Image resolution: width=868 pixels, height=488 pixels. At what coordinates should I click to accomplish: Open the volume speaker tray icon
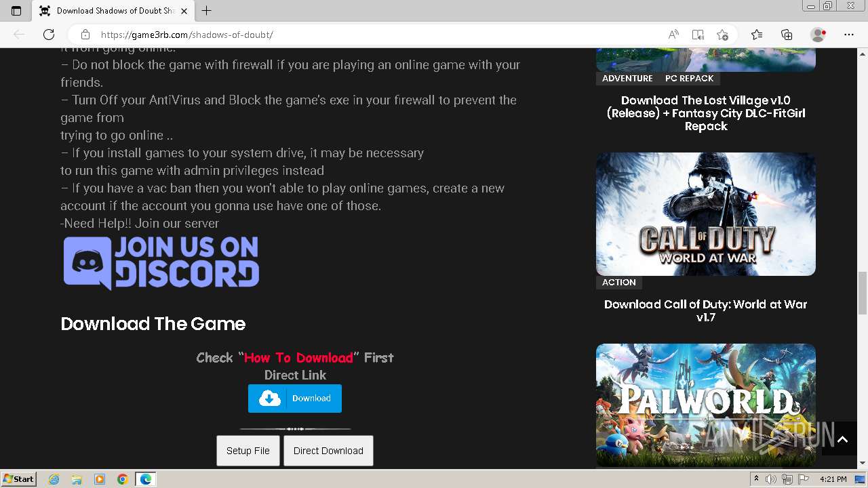pos(772,479)
